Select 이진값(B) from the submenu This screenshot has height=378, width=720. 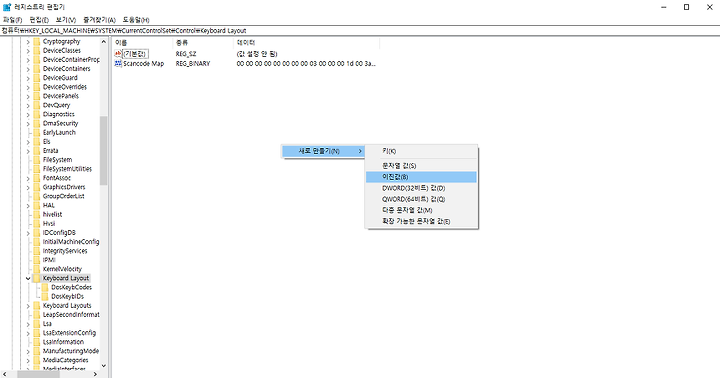[x=422, y=177]
